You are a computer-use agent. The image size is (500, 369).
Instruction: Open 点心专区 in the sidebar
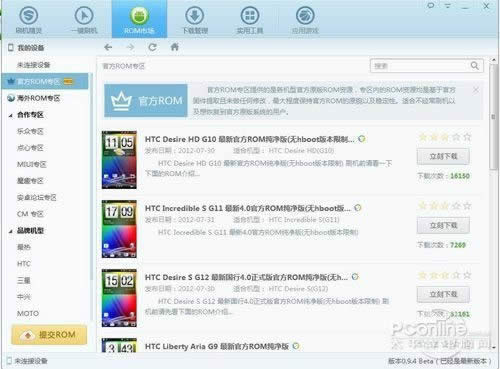coord(30,148)
